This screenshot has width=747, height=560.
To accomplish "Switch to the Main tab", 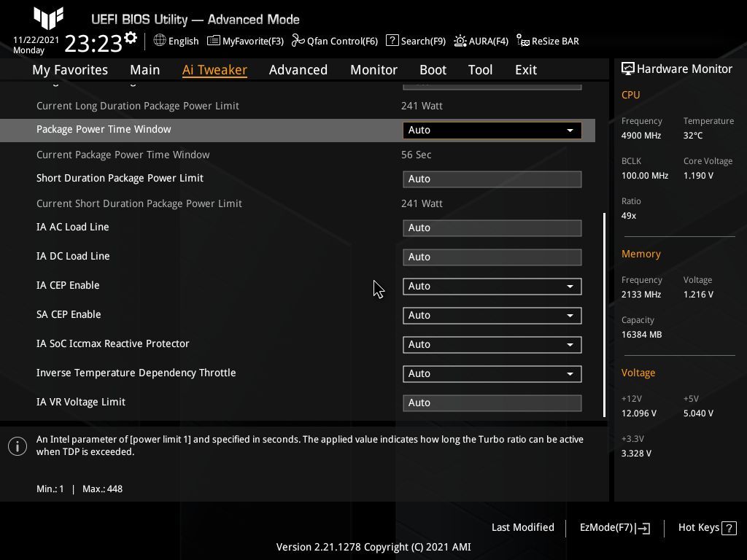I will (145, 69).
